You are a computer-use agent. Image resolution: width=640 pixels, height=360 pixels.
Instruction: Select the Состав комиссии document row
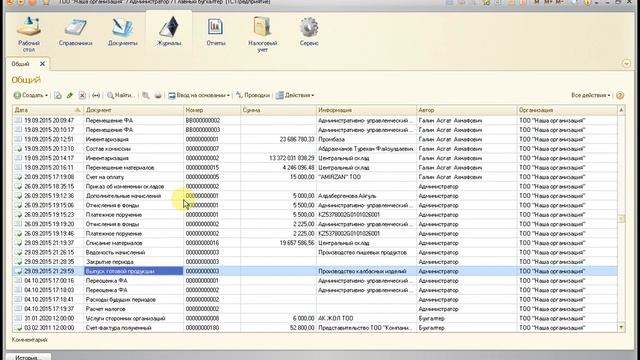pyautogui.click(x=315, y=149)
